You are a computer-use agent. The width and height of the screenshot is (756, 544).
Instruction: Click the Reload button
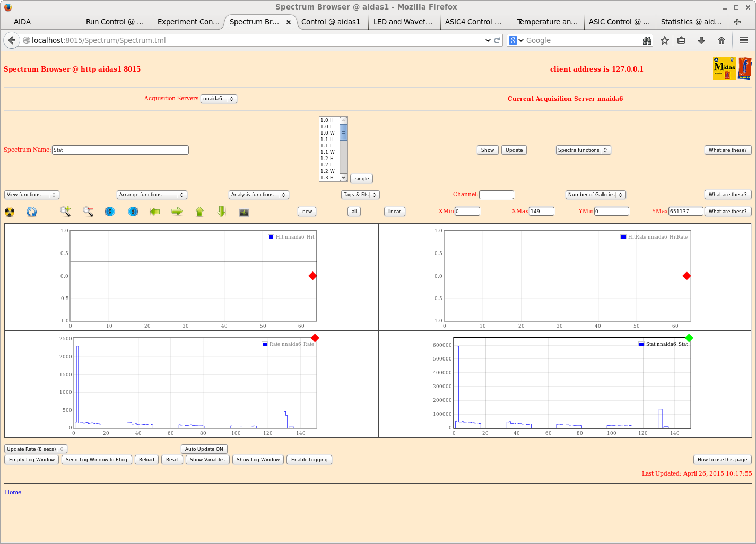point(146,460)
